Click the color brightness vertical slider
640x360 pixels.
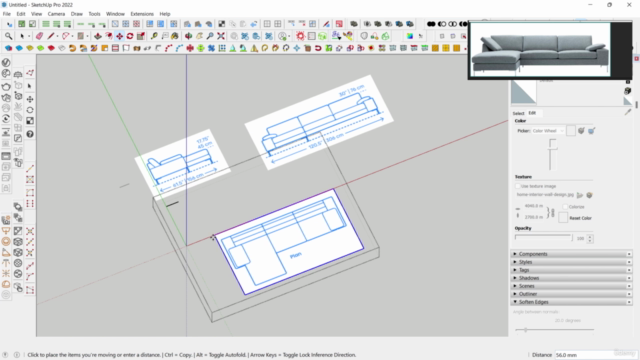[552, 155]
